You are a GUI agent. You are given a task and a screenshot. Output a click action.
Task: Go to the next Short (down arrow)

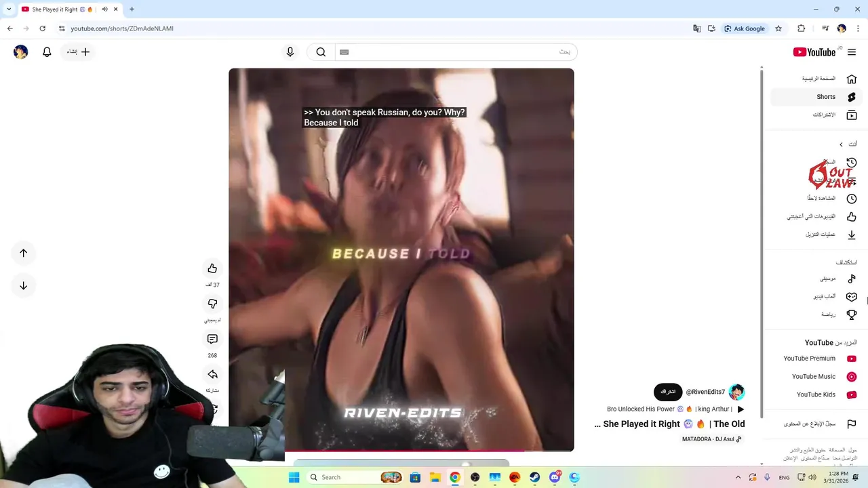click(x=23, y=285)
